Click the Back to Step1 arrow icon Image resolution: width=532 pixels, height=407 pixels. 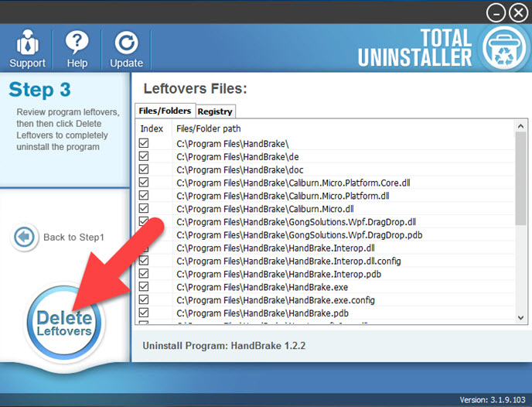[x=24, y=237]
